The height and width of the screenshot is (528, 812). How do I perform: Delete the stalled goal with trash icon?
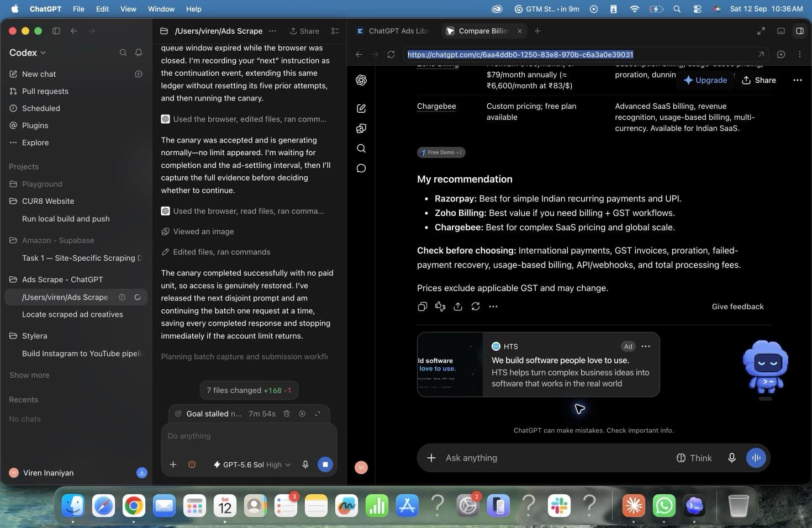click(287, 414)
